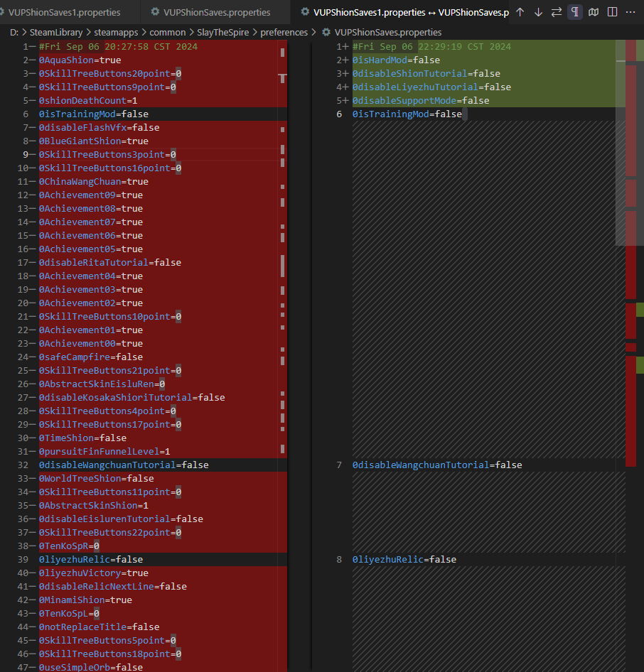644x672 pixels.
Task: Click '0liyezhuRelic=false' on original line 39
Action: pyautogui.click(x=91, y=560)
